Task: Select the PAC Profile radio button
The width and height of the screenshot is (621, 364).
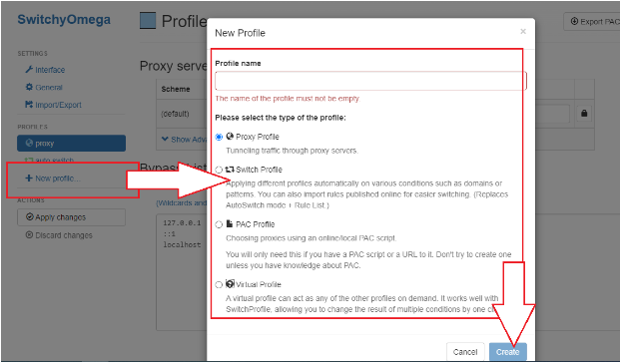Action: pos(219,224)
